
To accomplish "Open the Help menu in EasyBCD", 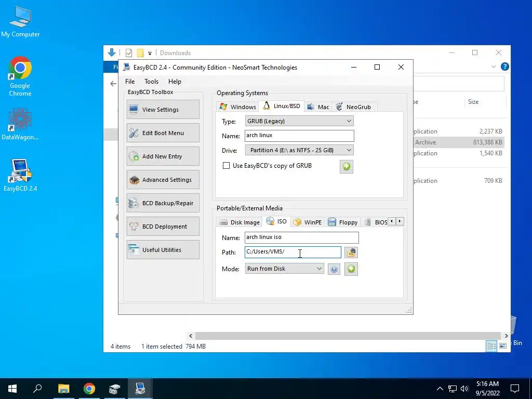I will 175,82.
